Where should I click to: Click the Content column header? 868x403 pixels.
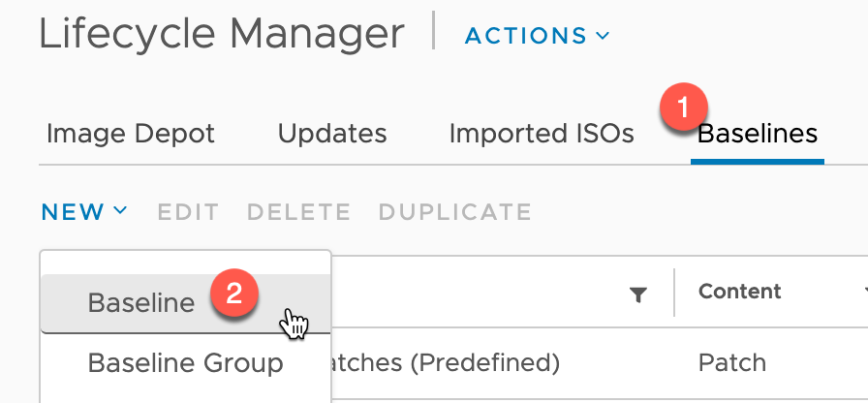pos(739,292)
